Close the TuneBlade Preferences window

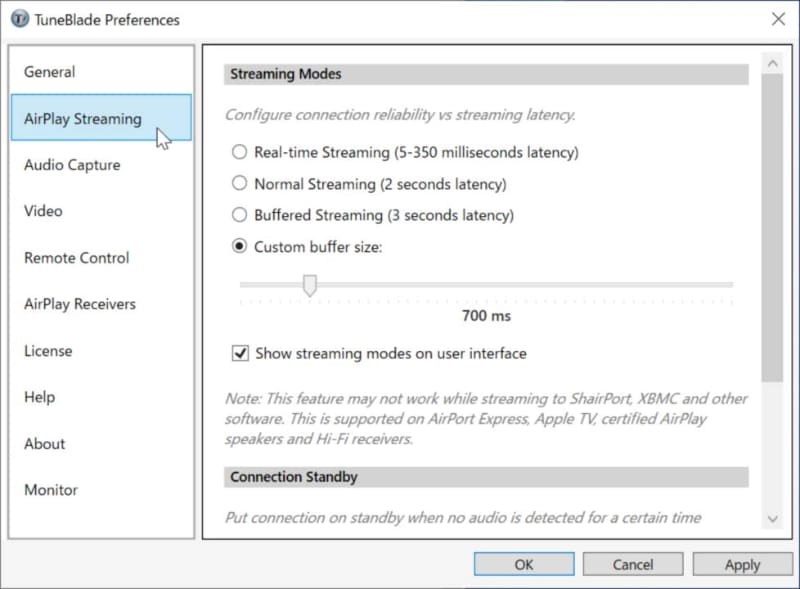pyautogui.click(x=778, y=19)
